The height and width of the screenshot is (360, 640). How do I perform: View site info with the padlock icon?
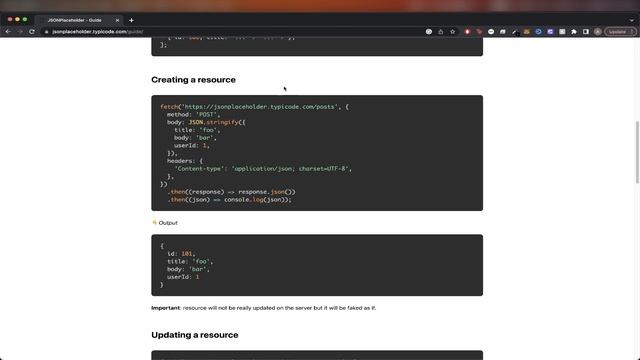click(x=47, y=31)
